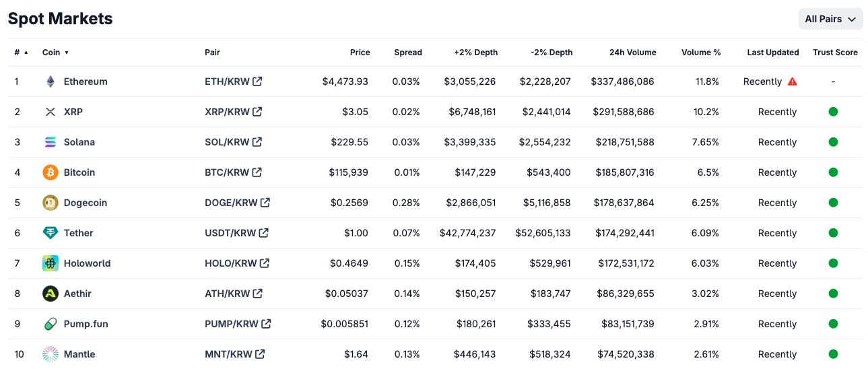Click the Spot Markets heading
The width and height of the screenshot is (868, 369).
[x=61, y=19]
